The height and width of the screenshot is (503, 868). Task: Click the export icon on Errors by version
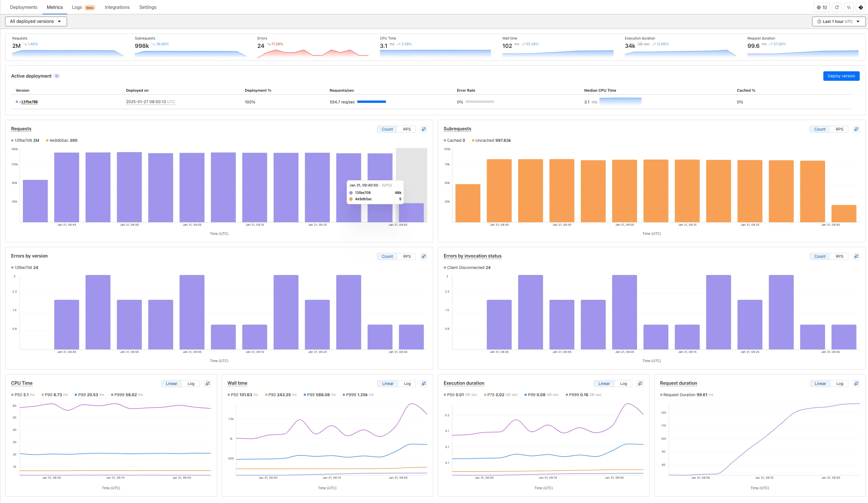[x=423, y=256]
